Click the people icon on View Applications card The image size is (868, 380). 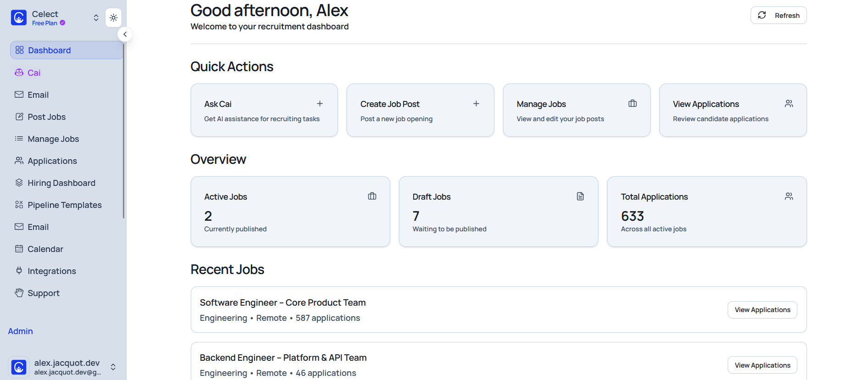(x=789, y=104)
